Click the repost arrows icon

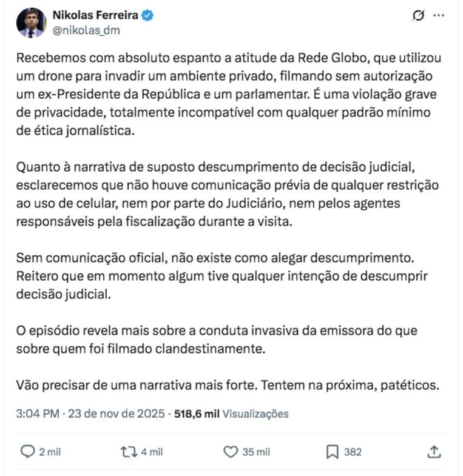(127, 452)
